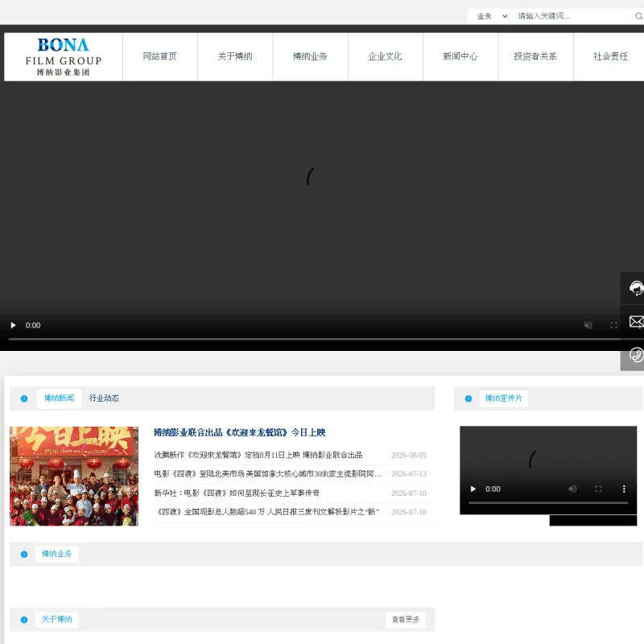Open the 业务 category dropdown

coord(489,16)
